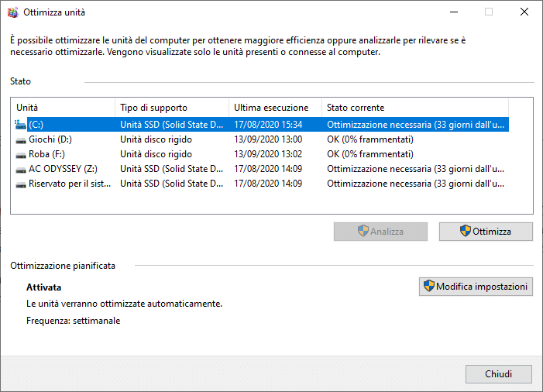The width and height of the screenshot is (543, 392).
Task: Click the shield icon on Ottimizza button
Action: [465, 231]
